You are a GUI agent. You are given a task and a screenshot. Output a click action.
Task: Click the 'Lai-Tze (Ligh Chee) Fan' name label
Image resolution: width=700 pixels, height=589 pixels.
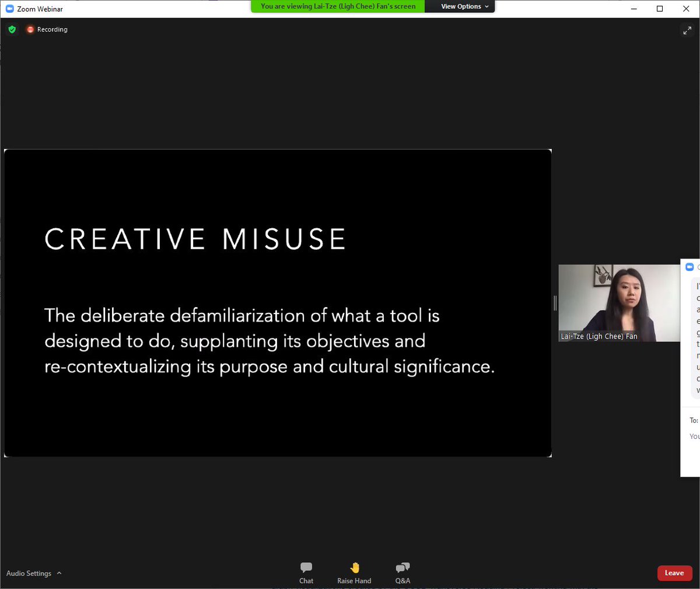coord(599,336)
